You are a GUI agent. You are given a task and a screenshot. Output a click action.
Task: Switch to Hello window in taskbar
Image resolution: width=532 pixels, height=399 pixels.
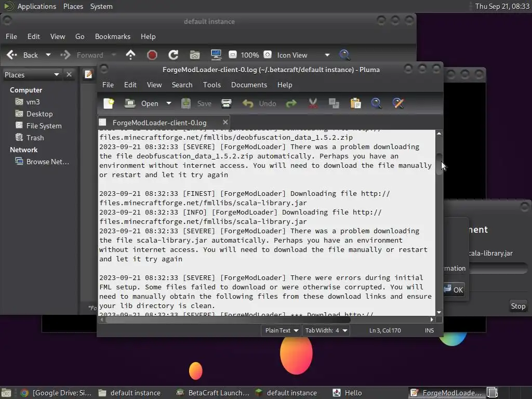(x=348, y=393)
